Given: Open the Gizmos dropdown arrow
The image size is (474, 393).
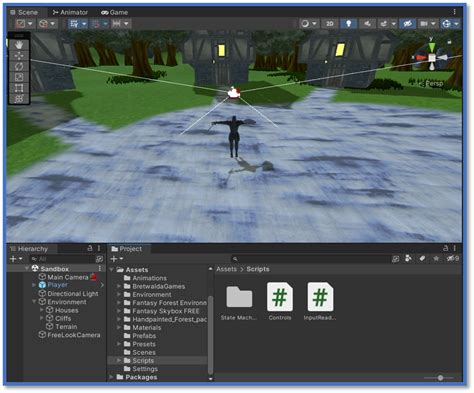Looking at the screenshot, I should [x=456, y=24].
